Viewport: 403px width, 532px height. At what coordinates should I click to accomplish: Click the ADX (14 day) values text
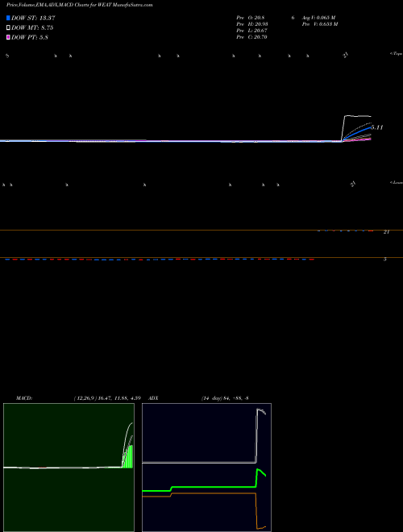point(225,398)
